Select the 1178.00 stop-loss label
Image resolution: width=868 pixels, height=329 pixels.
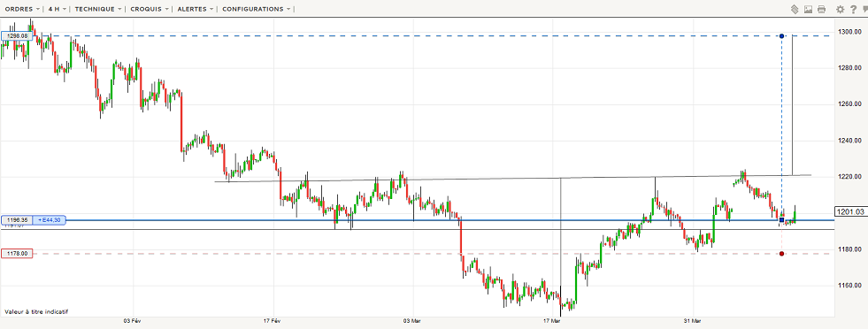click(x=17, y=254)
